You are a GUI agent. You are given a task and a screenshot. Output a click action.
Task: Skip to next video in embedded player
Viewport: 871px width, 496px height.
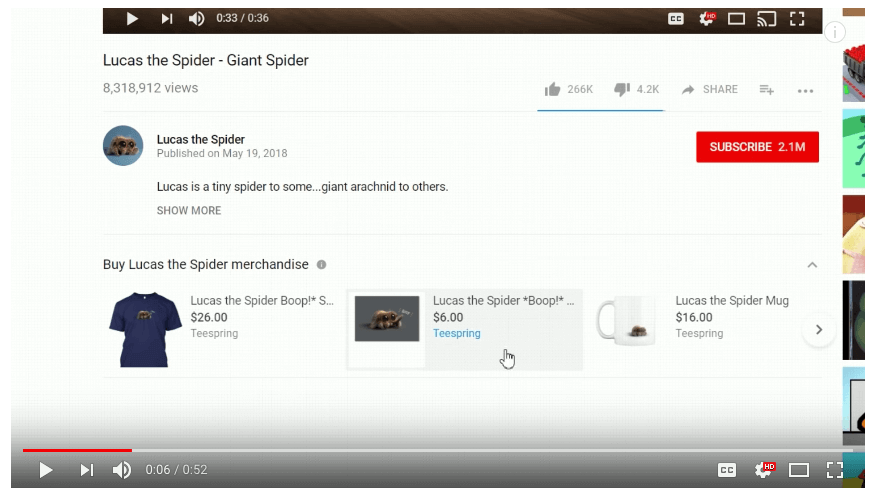[x=167, y=19]
